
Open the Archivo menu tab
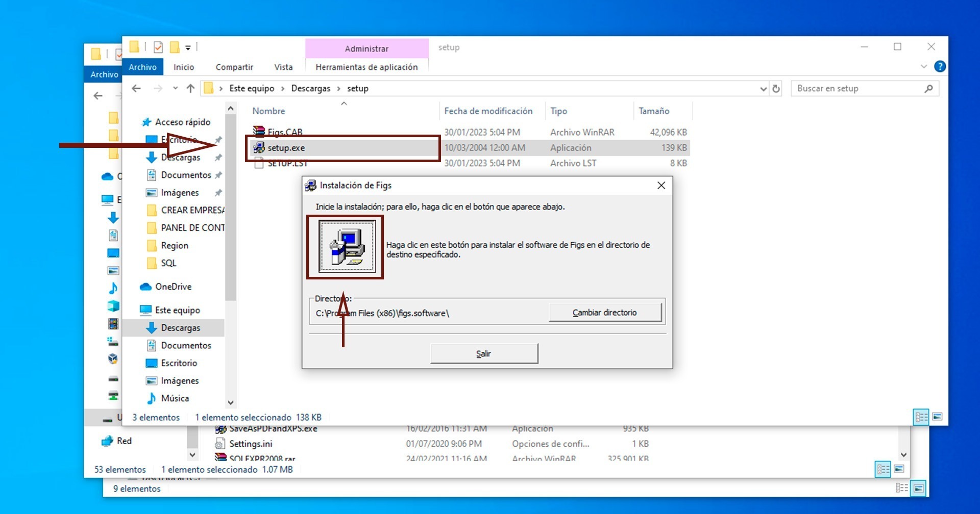pyautogui.click(x=142, y=67)
